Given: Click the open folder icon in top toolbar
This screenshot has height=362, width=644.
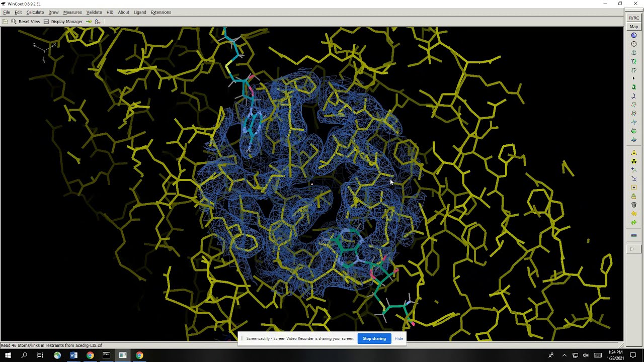Looking at the screenshot, I should [5, 22].
